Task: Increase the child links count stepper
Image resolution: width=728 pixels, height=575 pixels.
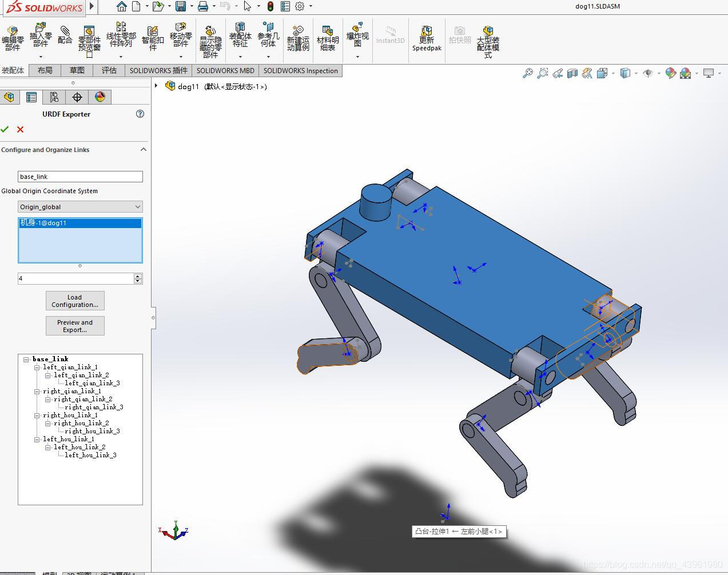Action: coord(138,276)
